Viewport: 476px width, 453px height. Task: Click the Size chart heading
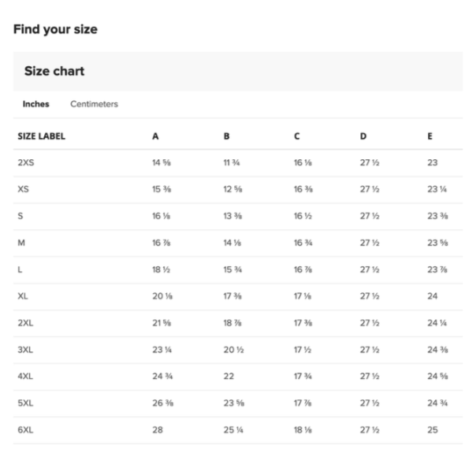pos(54,72)
